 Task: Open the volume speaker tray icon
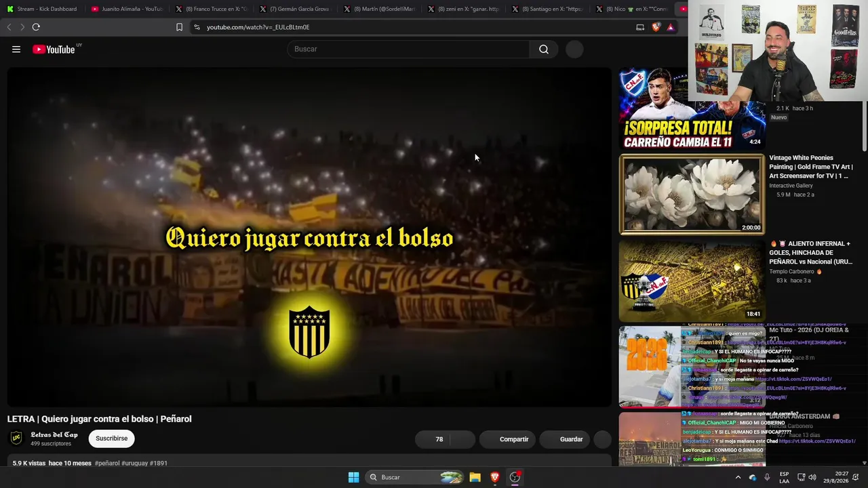(812, 477)
